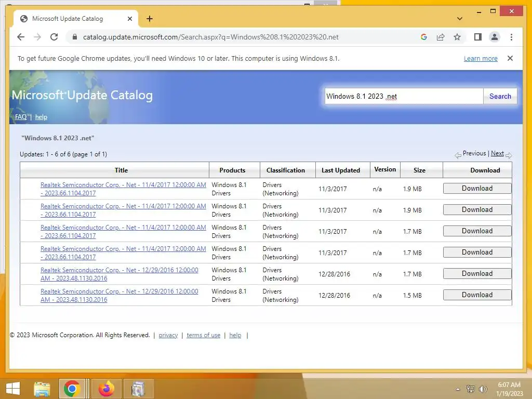Sort results by Title column
The image size is (532, 399).
pos(121,170)
